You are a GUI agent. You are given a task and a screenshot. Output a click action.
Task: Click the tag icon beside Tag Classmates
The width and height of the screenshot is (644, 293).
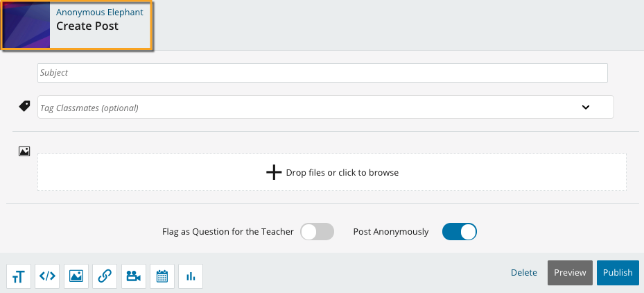point(24,106)
